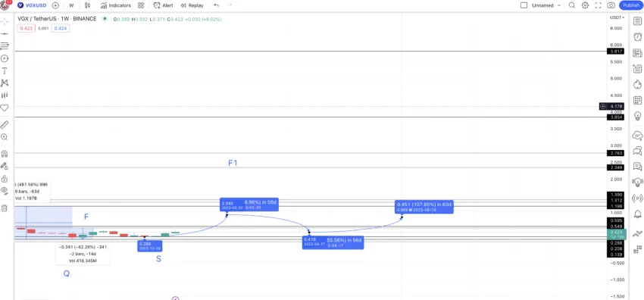Open the Indicators dialog

tap(116, 5)
